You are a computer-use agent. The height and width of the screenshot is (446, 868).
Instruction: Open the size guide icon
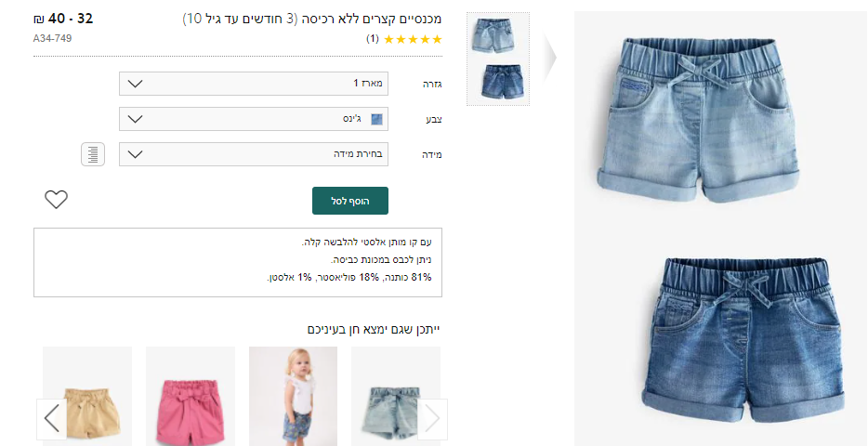(x=93, y=154)
